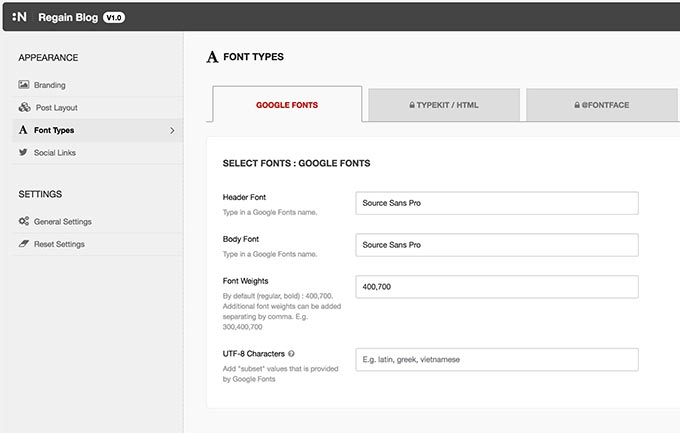Viewport: 680px width, 433px height.
Task: Go to Social Links settings
Action: [x=98, y=153]
